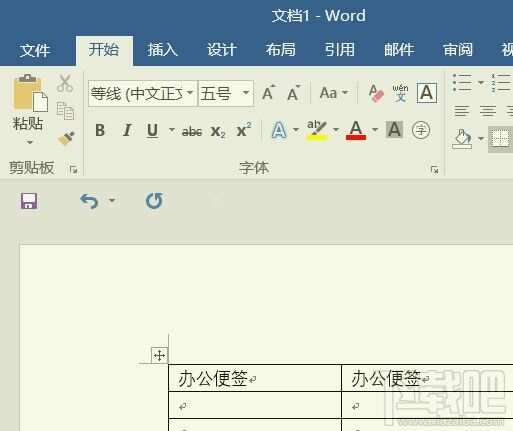Save document with the floppy disk icon
This screenshot has width=513, height=431.
point(29,201)
